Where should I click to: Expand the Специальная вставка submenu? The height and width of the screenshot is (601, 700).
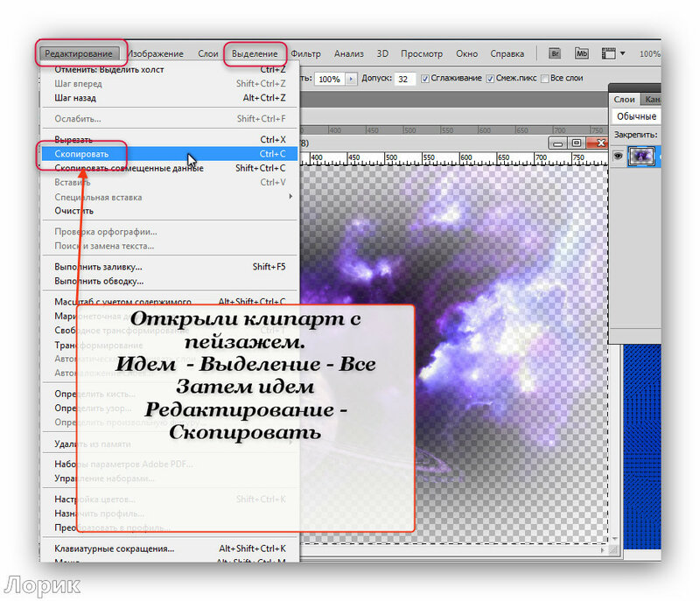click(170, 197)
